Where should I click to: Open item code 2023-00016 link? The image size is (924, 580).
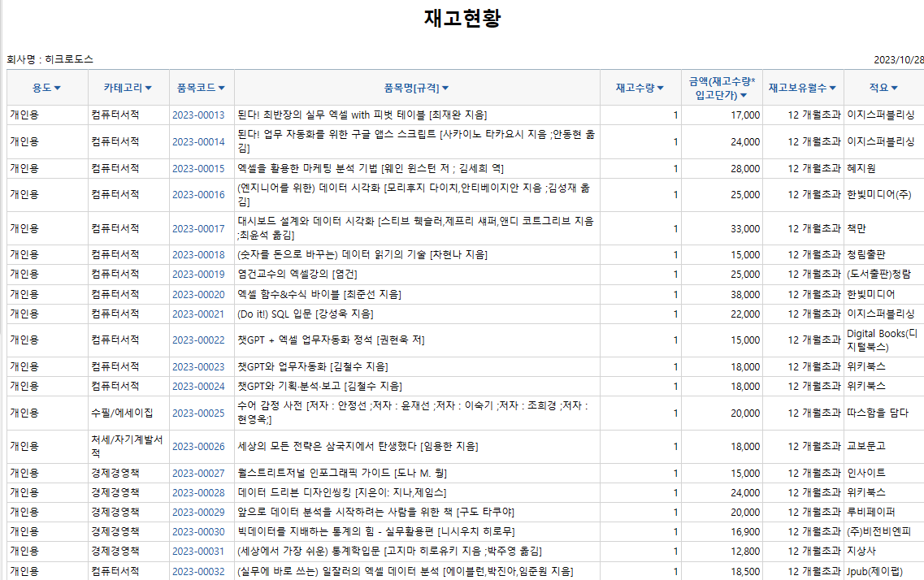(198, 195)
